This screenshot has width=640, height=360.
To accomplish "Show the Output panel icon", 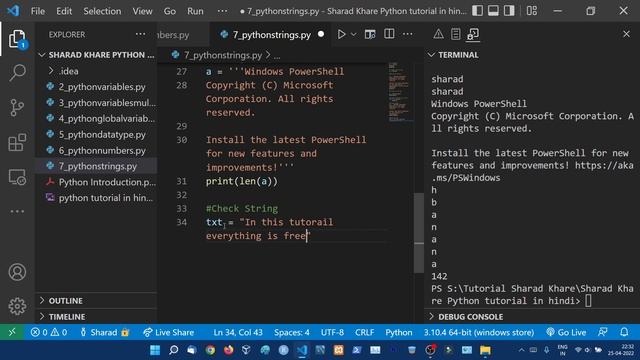I will tap(456, 34).
